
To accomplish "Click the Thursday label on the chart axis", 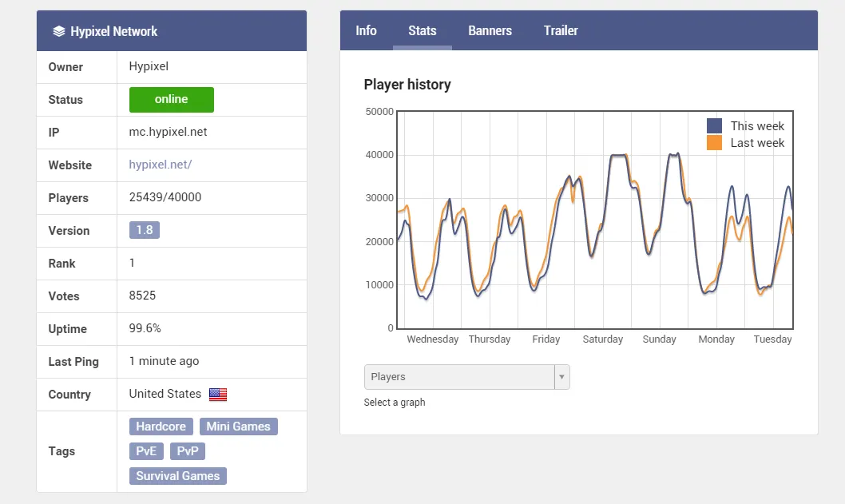I will [x=490, y=339].
